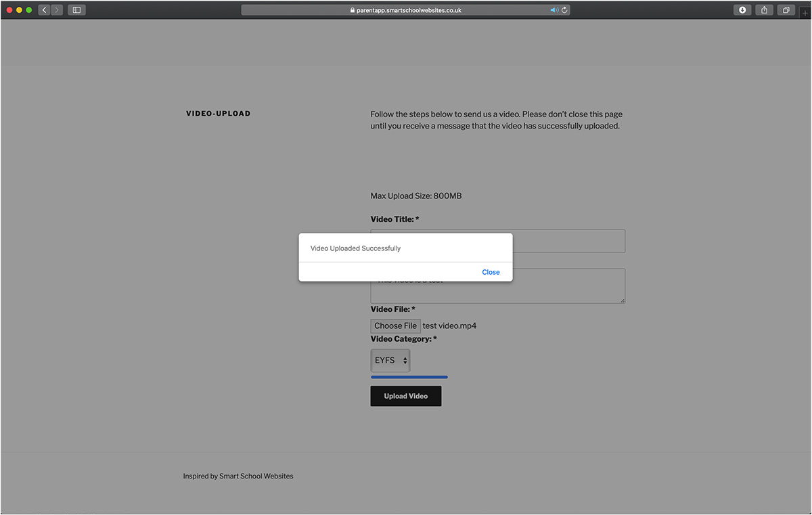The width and height of the screenshot is (812, 515).
Task: Click the forward navigation arrow
Action: tap(56, 10)
